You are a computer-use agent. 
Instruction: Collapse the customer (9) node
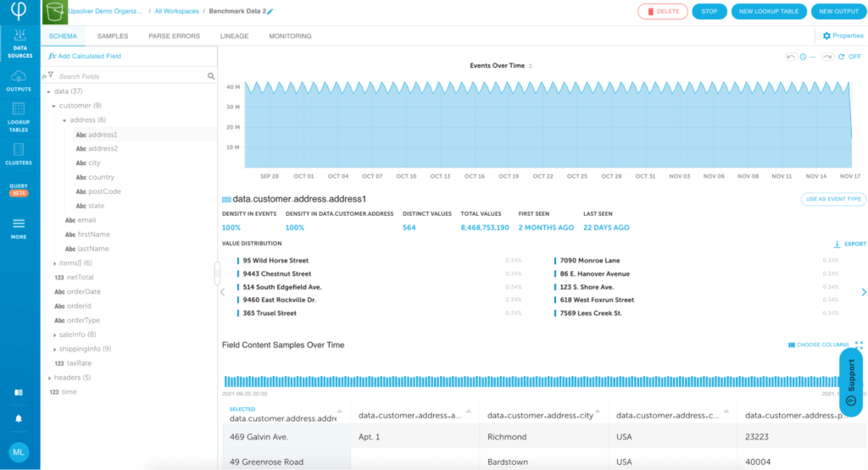tap(53, 106)
